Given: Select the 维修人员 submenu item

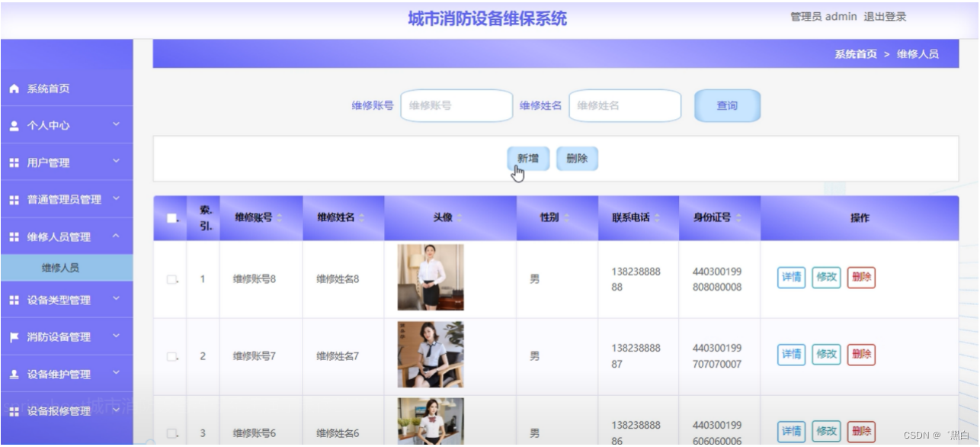Looking at the screenshot, I should point(66,268).
